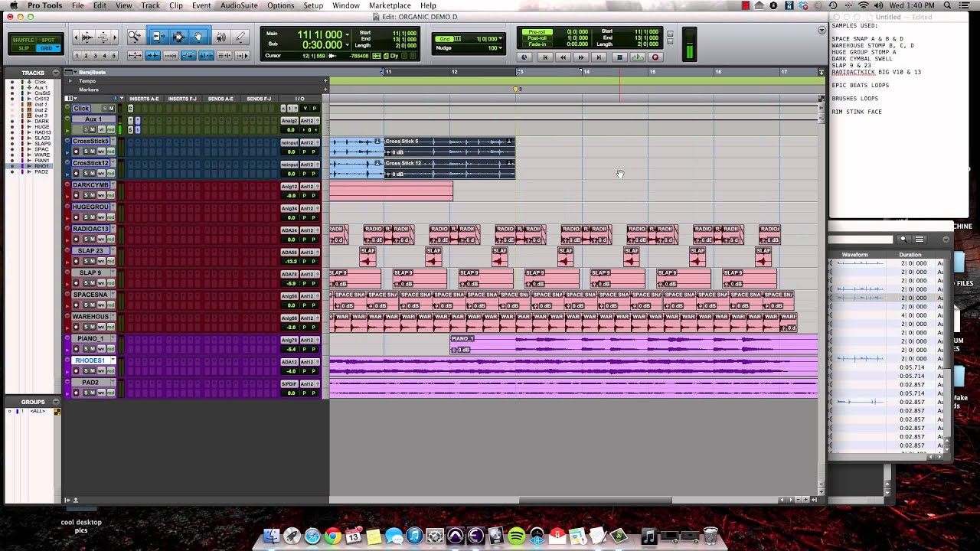Viewport: 980px width, 551px height.
Task: Select the Selector waveform tool
Action: coord(178,37)
